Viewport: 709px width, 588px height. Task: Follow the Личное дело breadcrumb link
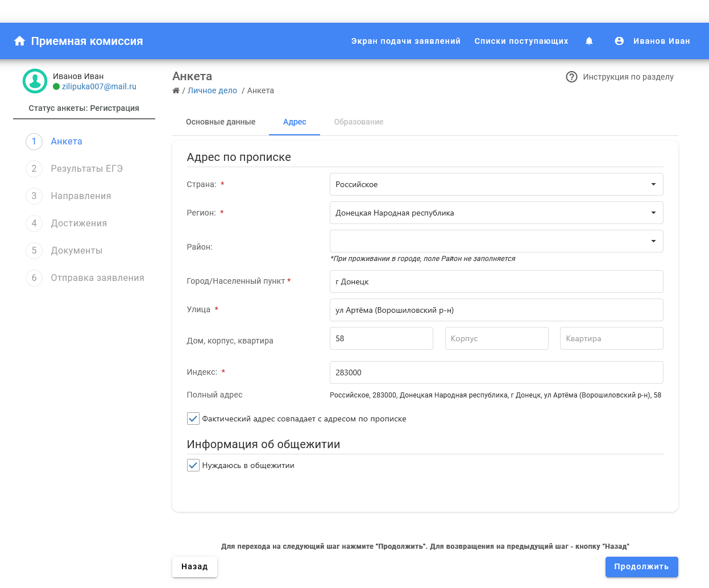pyautogui.click(x=212, y=90)
